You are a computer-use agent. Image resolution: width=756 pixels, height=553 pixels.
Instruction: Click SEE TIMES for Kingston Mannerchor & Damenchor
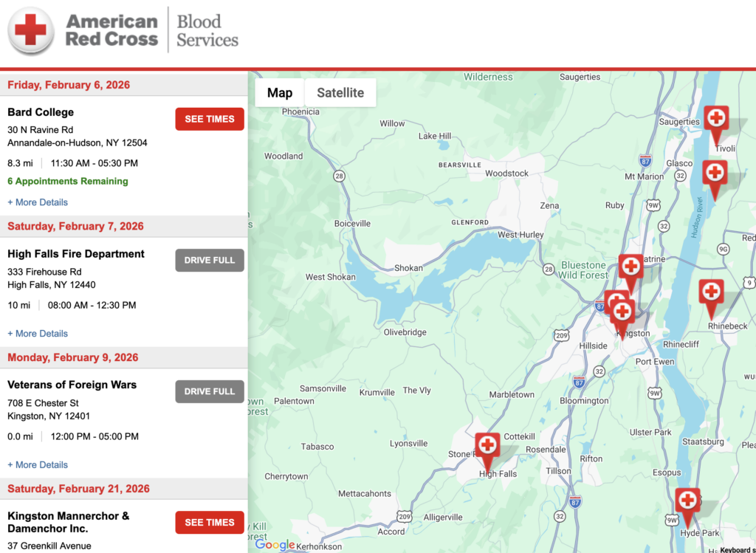(x=209, y=522)
